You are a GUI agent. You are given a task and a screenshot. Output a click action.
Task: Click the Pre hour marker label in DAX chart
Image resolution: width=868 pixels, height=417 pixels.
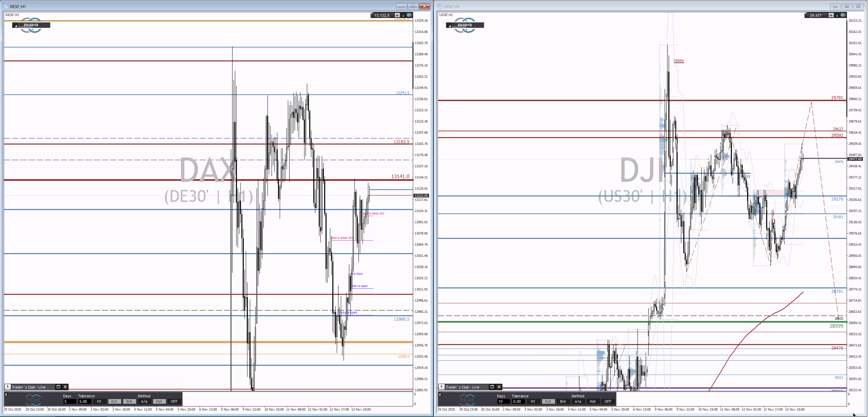click(357, 273)
